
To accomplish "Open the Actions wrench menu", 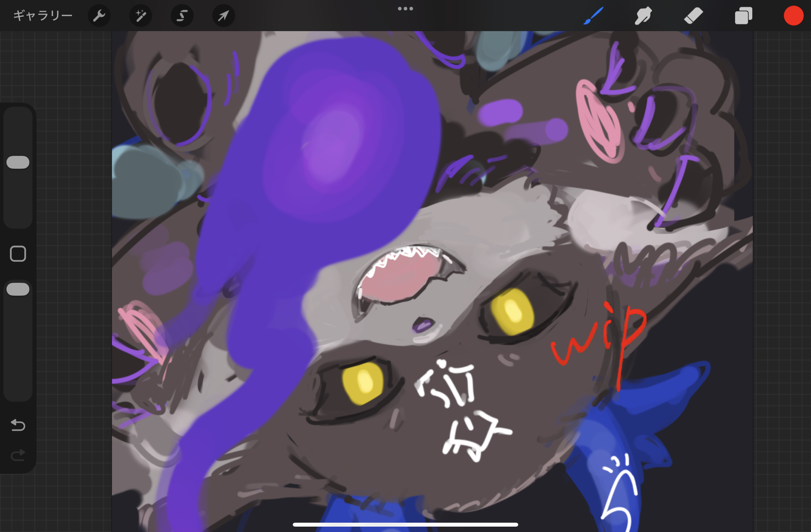I will [99, 16].
